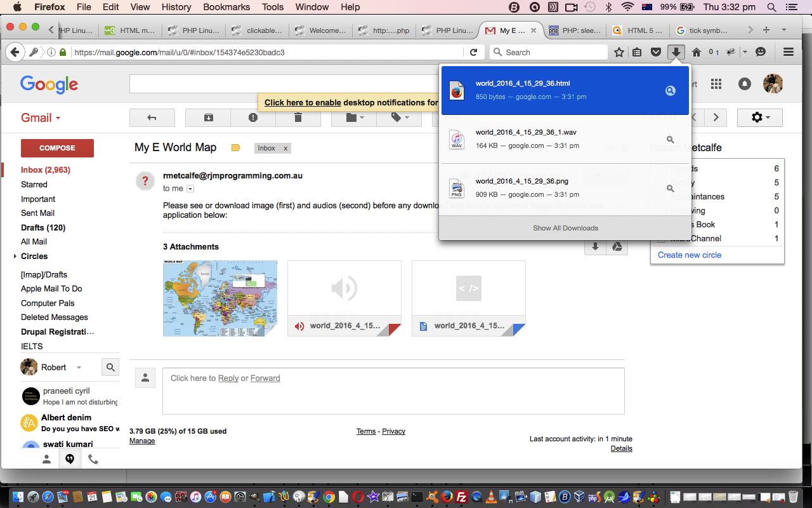Image resolution: width=812 pixels, height=508 pixels.
Task: Open Google apps grid icon
Action: [x=716, y=84]
